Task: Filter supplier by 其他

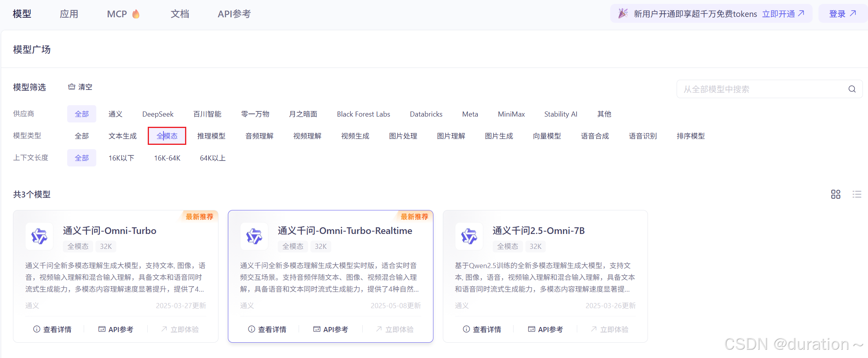Action: [604, 114]
